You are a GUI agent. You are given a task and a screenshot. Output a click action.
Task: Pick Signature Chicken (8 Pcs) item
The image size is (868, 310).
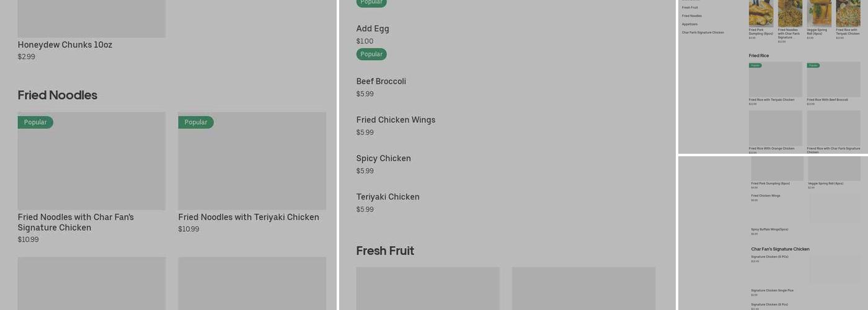[x=769, y=304]
